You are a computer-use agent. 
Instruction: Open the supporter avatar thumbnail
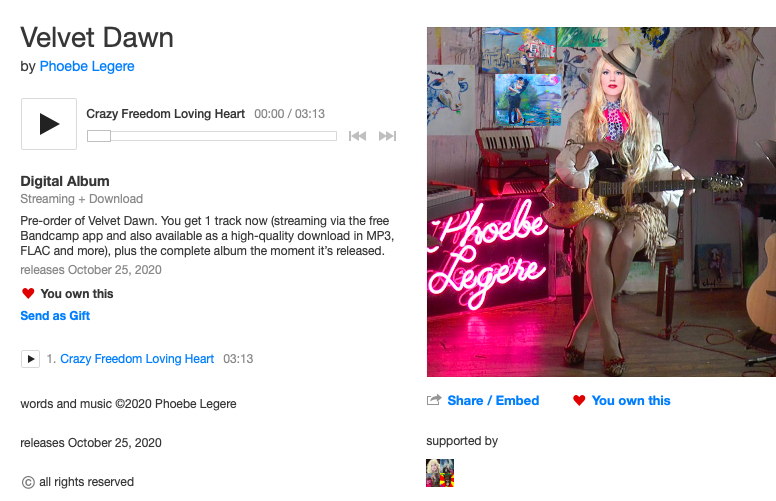[440, 473]
